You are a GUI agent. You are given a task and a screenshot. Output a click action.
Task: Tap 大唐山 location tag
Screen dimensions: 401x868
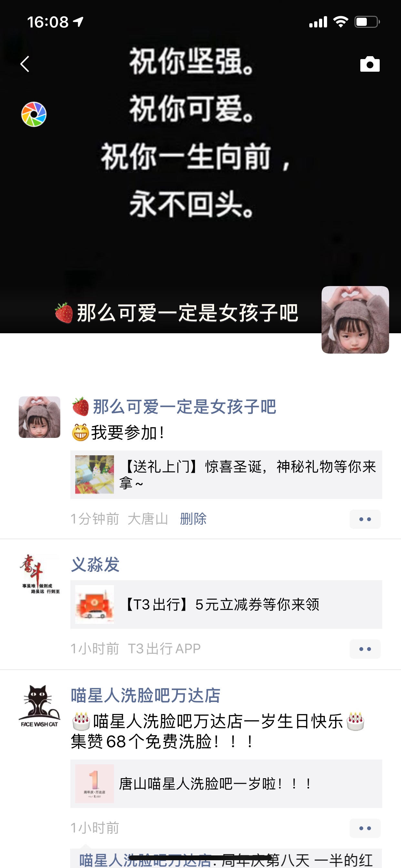(148, 519)
